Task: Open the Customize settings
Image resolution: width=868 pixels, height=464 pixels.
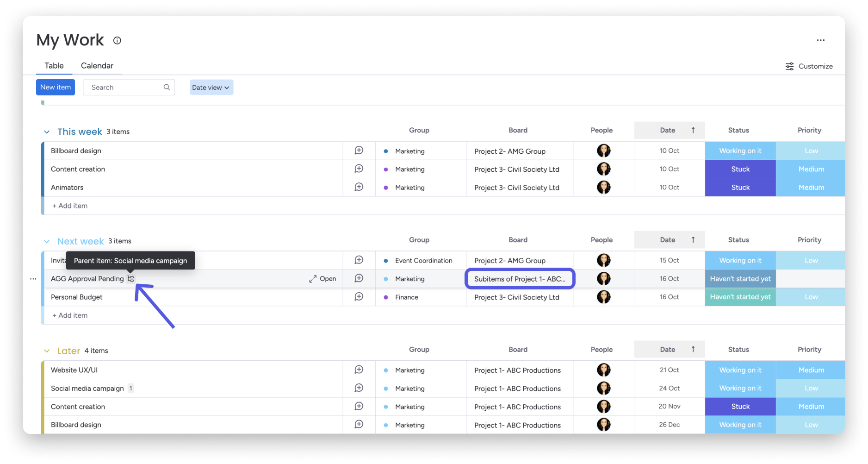Action: (x=809, y=66)
